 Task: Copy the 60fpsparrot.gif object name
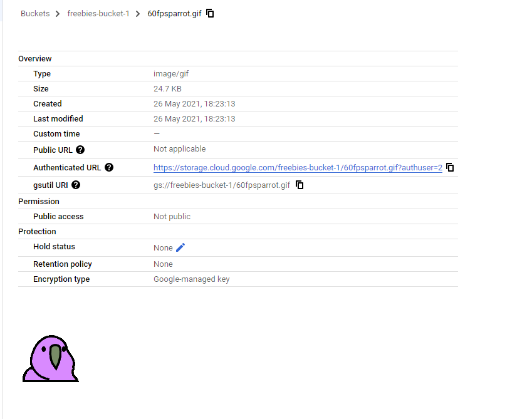coord(211,13)
